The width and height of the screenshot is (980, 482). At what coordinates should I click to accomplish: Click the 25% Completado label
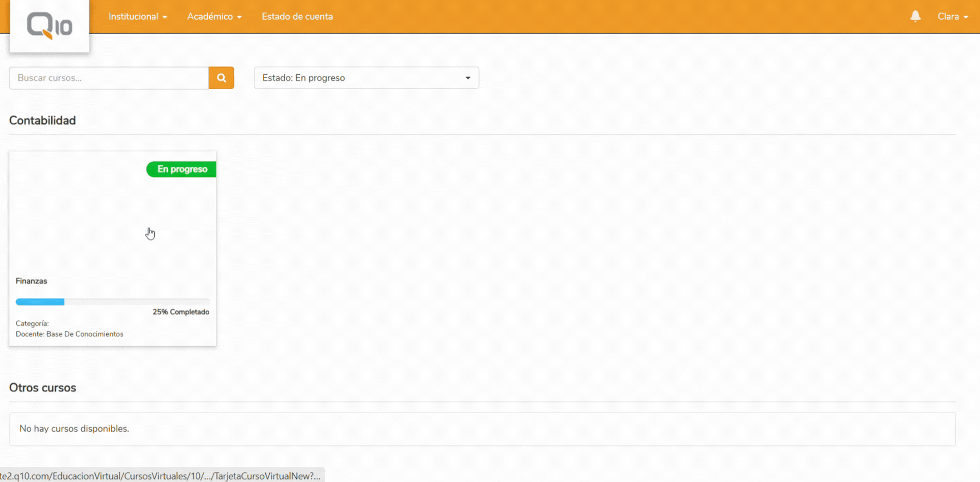coord(180,312)
